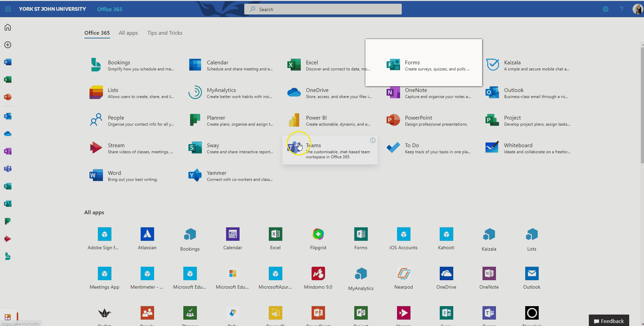
Task: Launch MicrosoftAzure app from All apps
Action: pyautogui.click(x=275, y=278)
